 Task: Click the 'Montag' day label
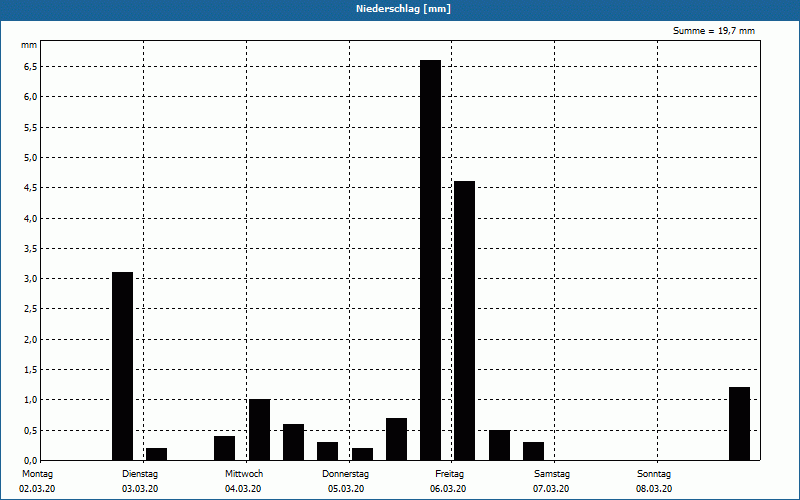click(x=37, y=474)
